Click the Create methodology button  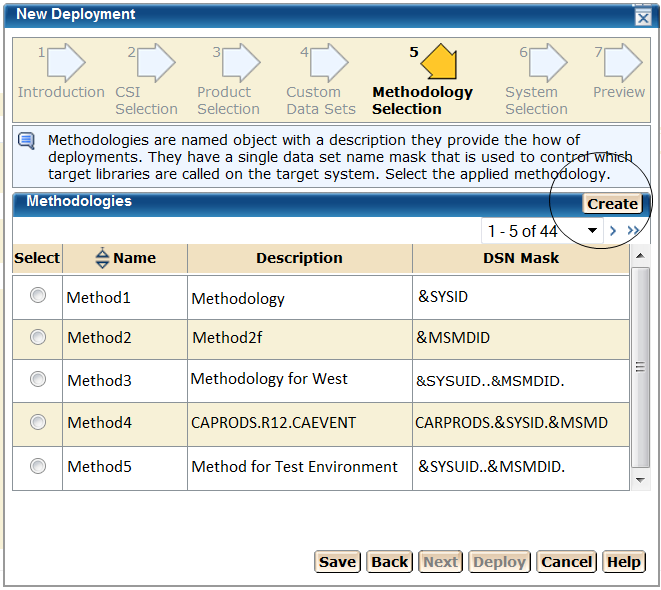[612, 203]
